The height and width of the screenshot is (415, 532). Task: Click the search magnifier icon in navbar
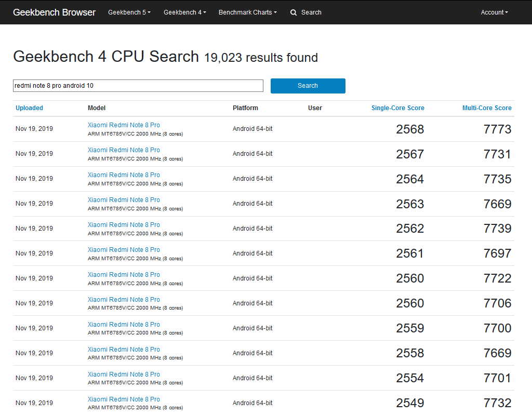(x=294, y=12)
